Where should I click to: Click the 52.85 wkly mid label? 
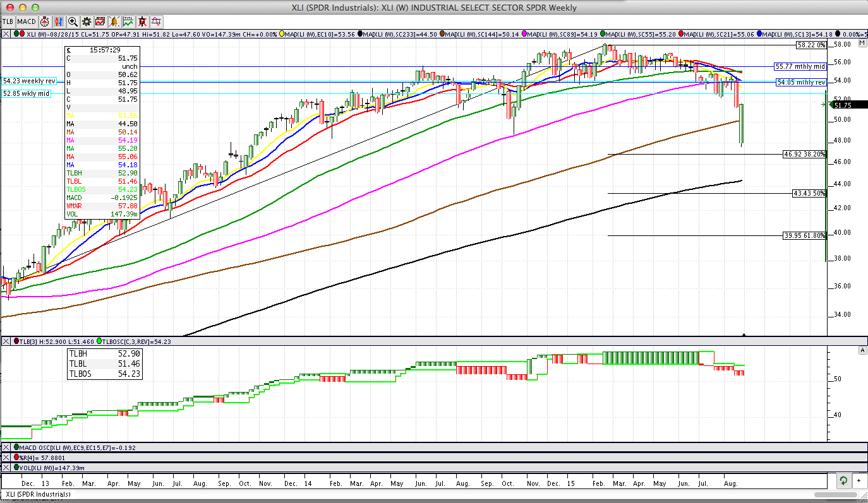(x=25, y=93)
